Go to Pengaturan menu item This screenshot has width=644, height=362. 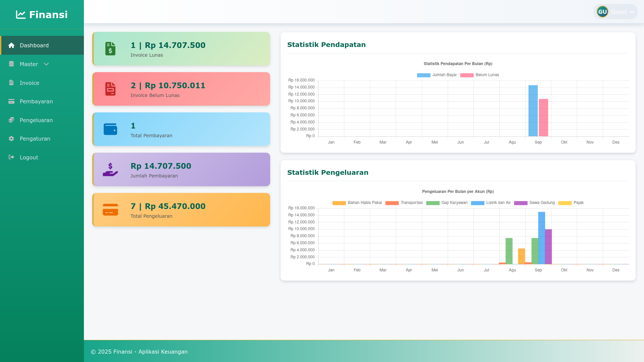(35, 139)
